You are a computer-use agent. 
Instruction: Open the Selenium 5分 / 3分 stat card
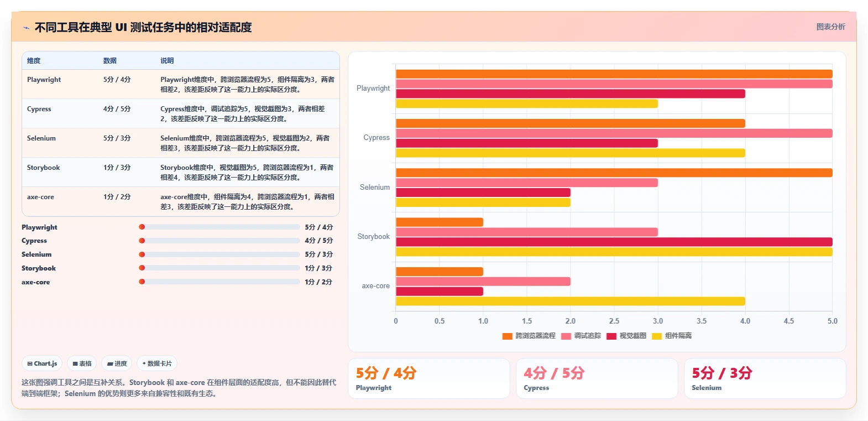(x=765, y=378)
